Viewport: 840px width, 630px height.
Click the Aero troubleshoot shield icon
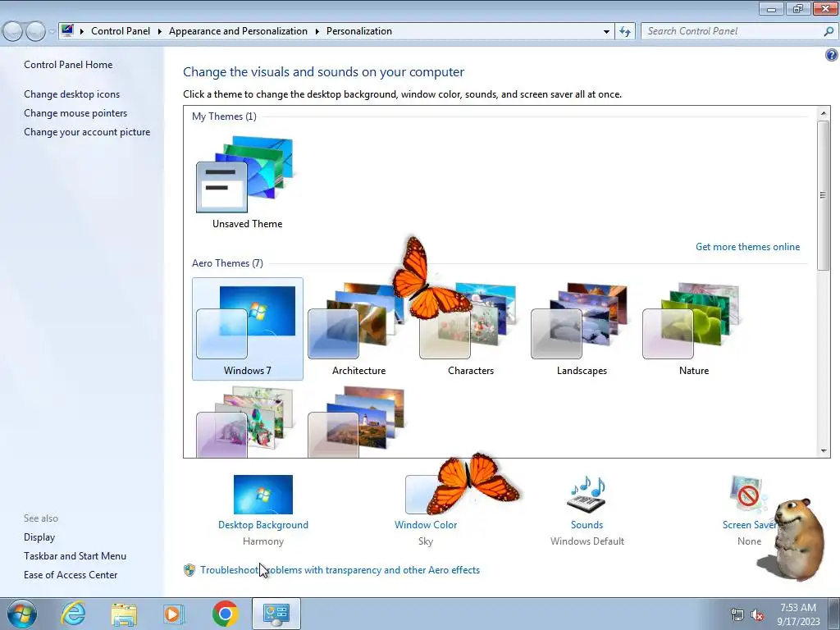click(189, 570)
